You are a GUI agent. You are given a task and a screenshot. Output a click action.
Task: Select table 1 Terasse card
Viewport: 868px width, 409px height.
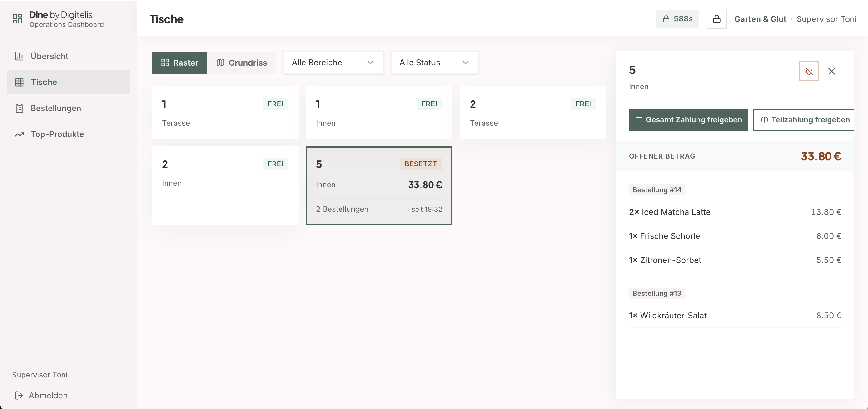[x=225, y=113]
